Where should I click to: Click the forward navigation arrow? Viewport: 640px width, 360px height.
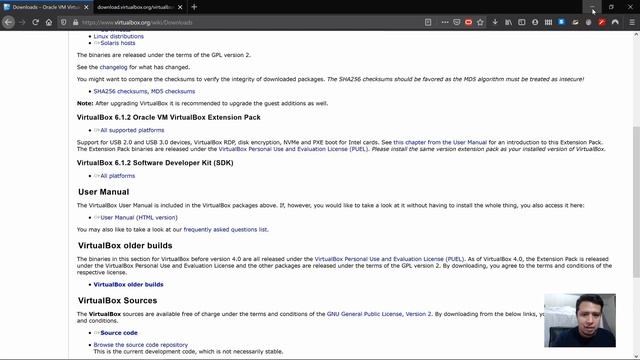coord(22,22)
